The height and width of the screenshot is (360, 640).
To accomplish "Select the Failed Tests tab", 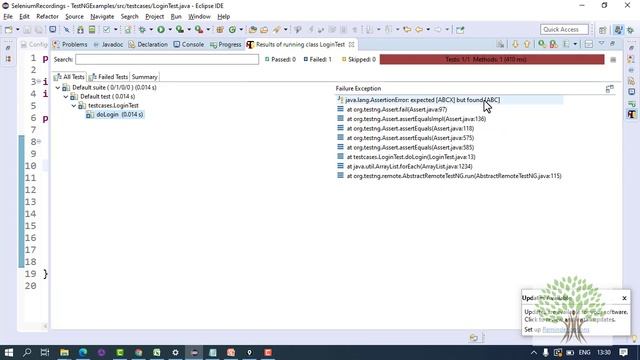I will click(108, 77).
